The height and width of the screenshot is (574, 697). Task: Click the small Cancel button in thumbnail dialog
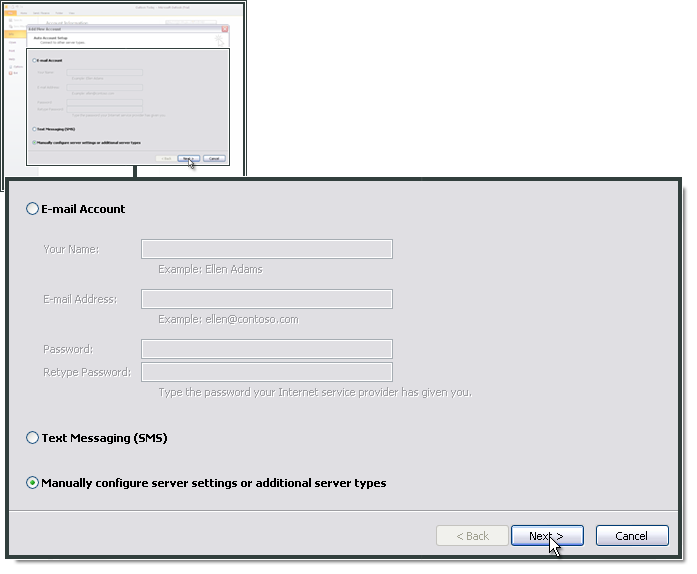click(x=214, y=158)
